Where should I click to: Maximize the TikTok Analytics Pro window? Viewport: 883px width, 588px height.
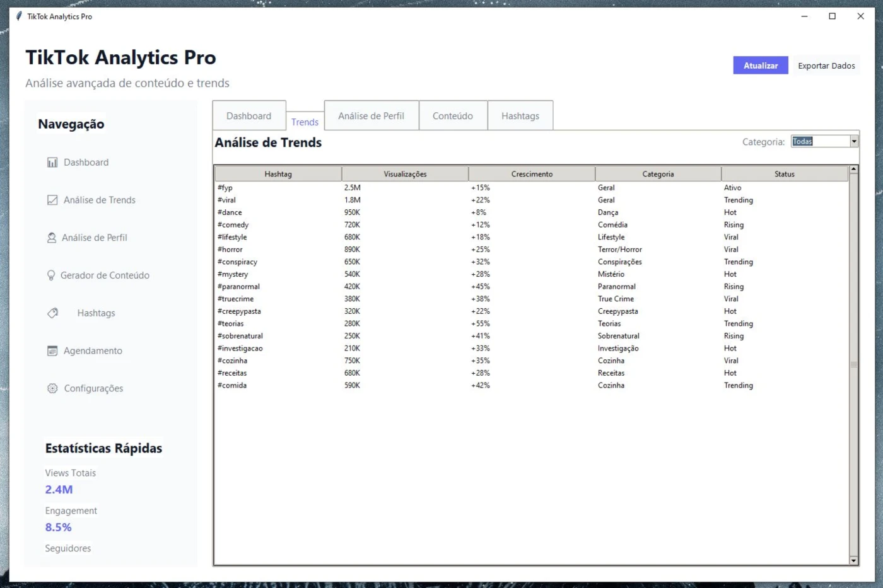click(x=832, y=16)
